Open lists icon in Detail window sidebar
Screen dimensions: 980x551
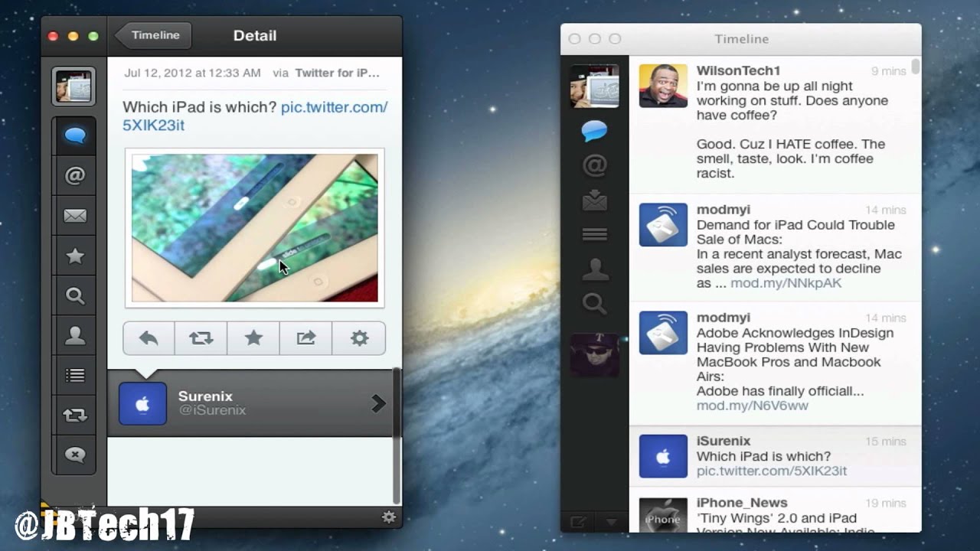[x=74, y=375]
